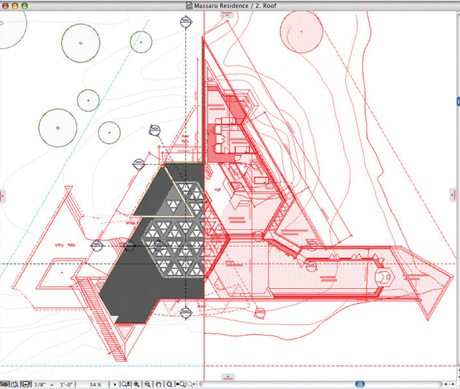Click the trace splitter handle at the left edge
The height and width of the screenshot is (389, 460).
(x=2, y=196)
